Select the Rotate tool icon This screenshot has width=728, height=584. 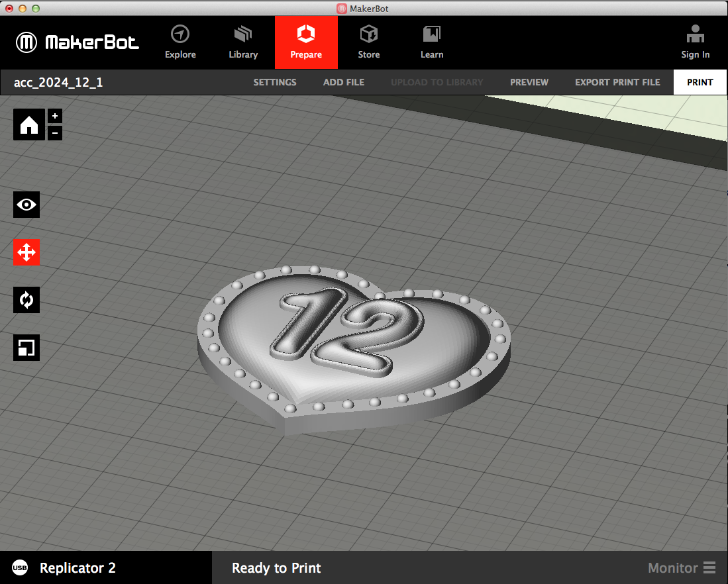coord(26,300)
